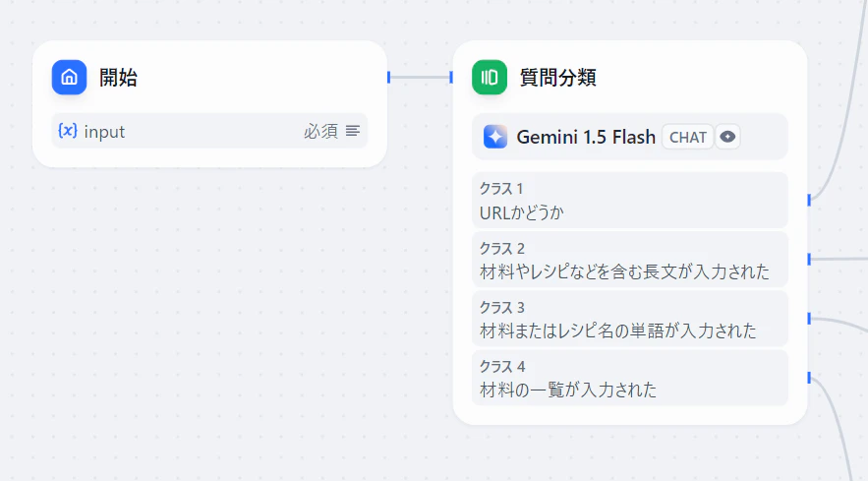The height and width of the screenshot is (481, 868).
Task: Click the URLかどうか text
Action: click(x=521, y=212)
